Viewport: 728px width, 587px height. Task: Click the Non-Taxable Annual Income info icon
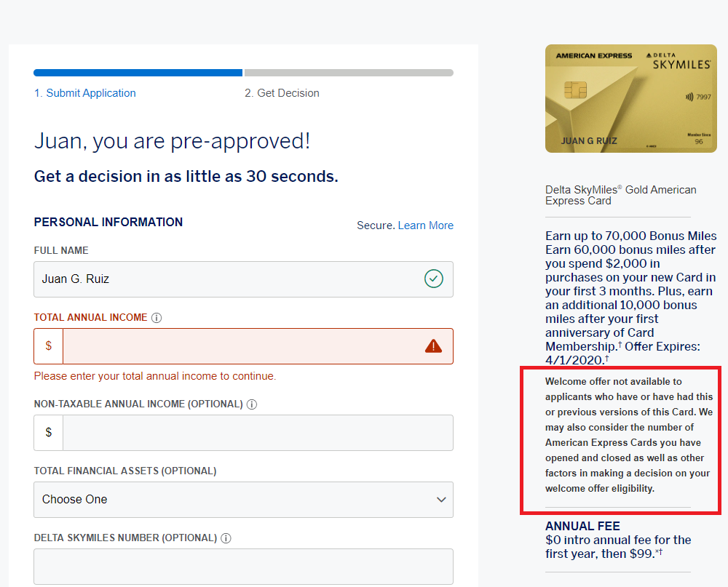252,404
